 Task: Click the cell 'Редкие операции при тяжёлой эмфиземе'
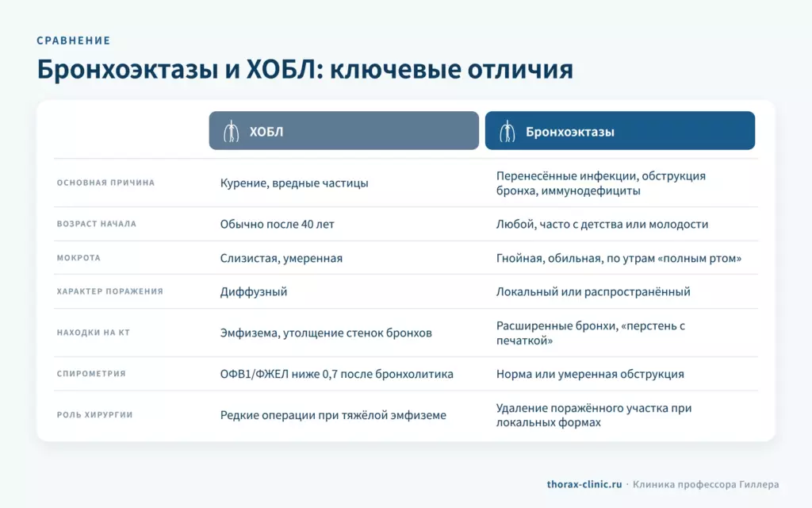point(333,415)
